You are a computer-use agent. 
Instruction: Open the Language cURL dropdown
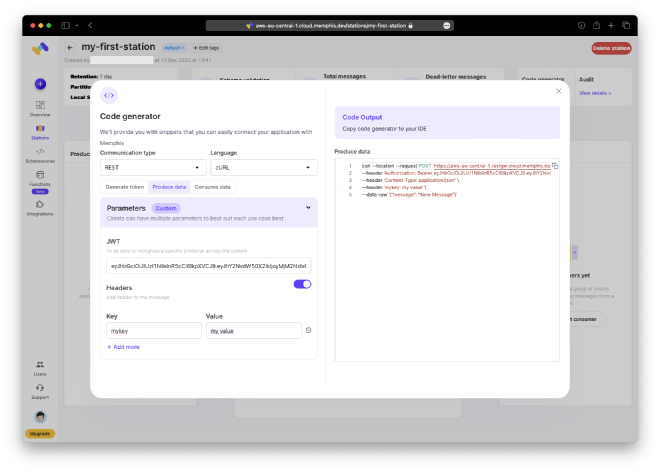point(263,168)
